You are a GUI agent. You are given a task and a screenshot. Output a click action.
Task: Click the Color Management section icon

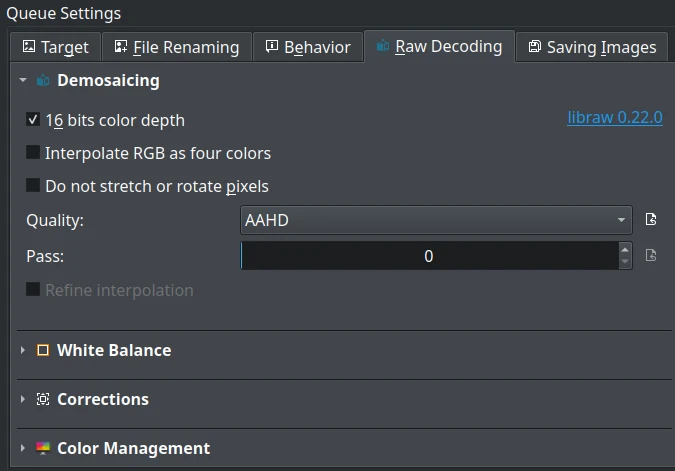pos(43,448)
